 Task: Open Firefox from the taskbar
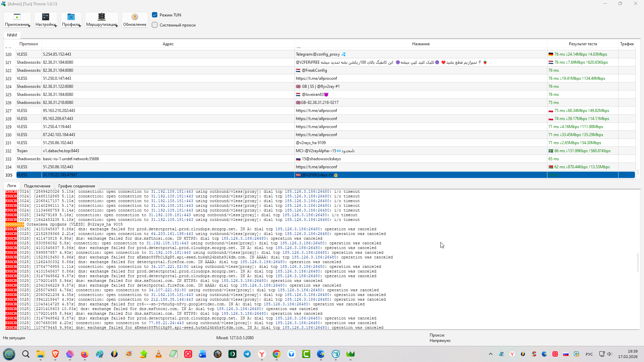pos(85,354)
